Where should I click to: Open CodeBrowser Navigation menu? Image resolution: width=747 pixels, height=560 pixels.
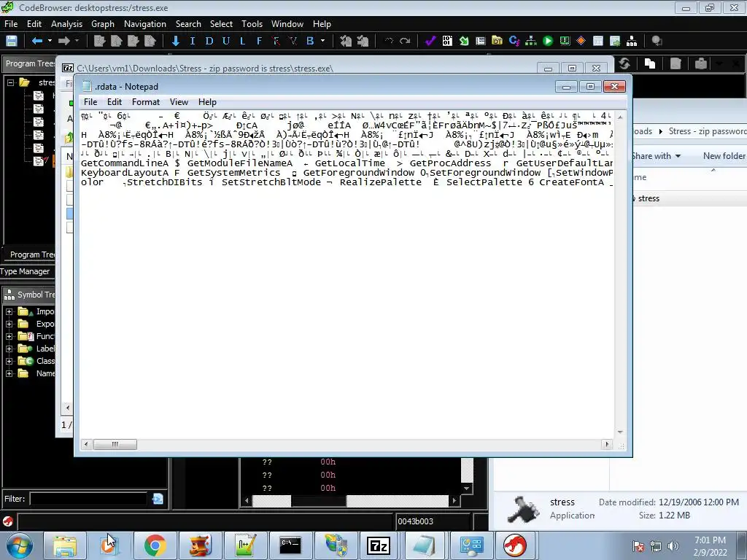tap(145, 24)
